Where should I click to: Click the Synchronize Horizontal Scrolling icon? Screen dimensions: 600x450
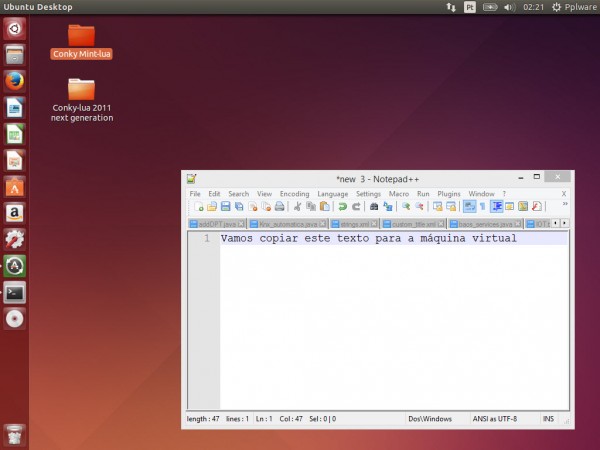pyautogui.click(x=451, y=207)
